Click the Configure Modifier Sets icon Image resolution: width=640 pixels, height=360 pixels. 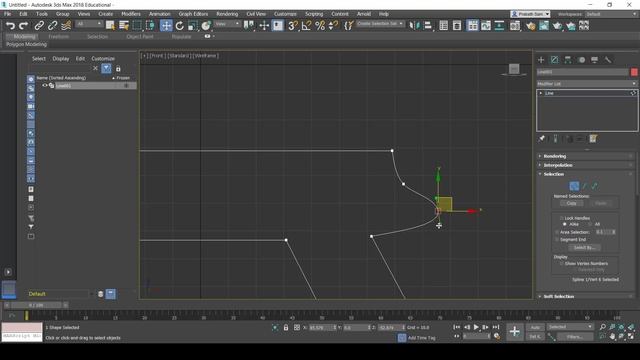[x=593, y=139]
